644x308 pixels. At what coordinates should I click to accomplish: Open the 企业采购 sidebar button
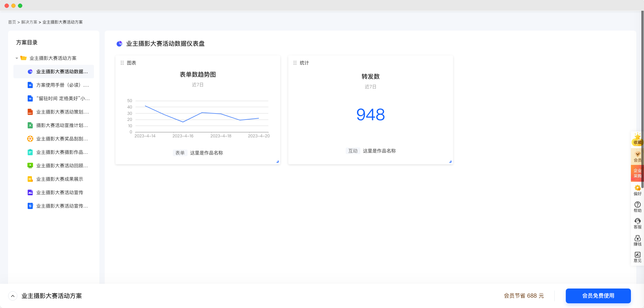637,173
